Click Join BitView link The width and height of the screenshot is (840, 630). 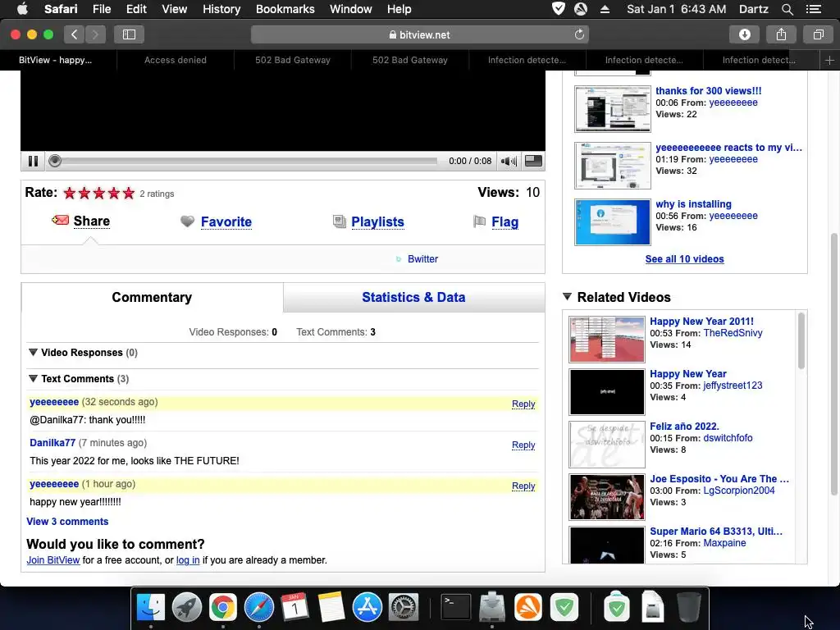click(x=53, y=559)
